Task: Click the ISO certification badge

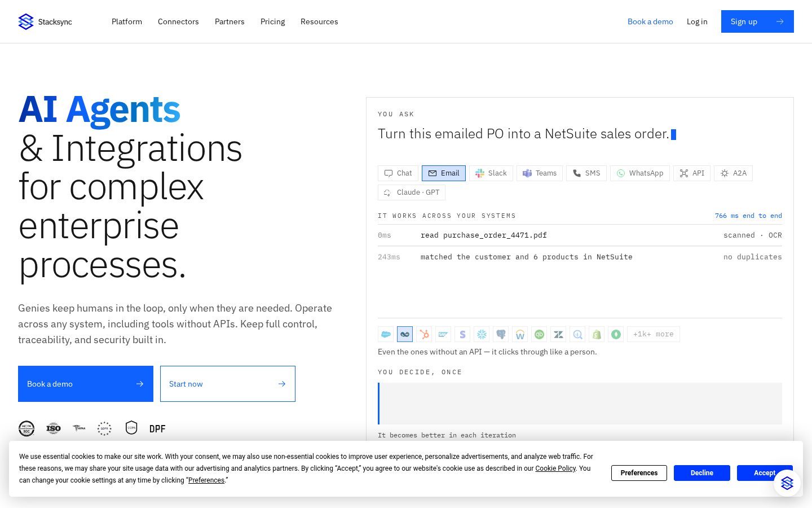Action: (54, 428)
